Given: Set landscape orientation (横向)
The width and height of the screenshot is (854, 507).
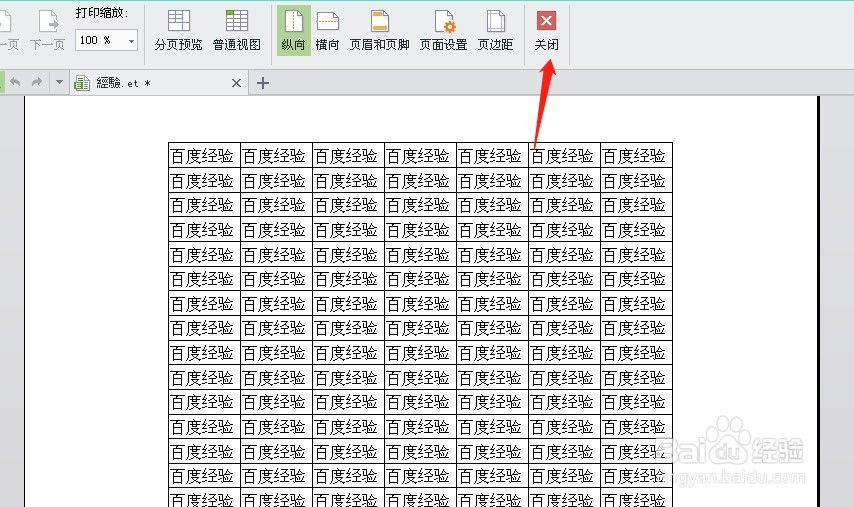Looking at the screenshot, I should 327,30.
